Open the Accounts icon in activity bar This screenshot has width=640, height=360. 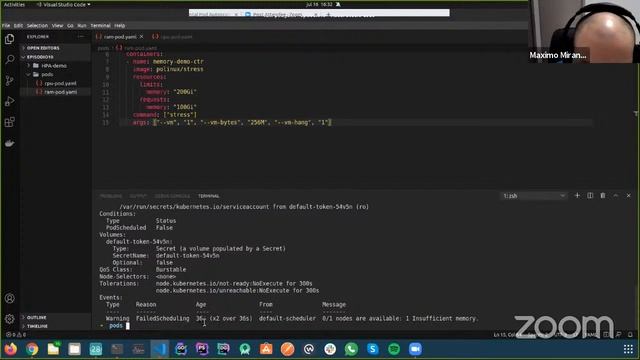pyautogui.click(x=9, y=298)
